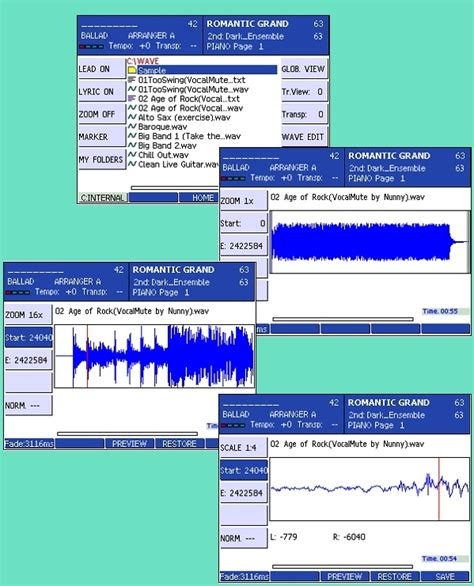Click wave icon beside Baroque.wav

[132, 126]
